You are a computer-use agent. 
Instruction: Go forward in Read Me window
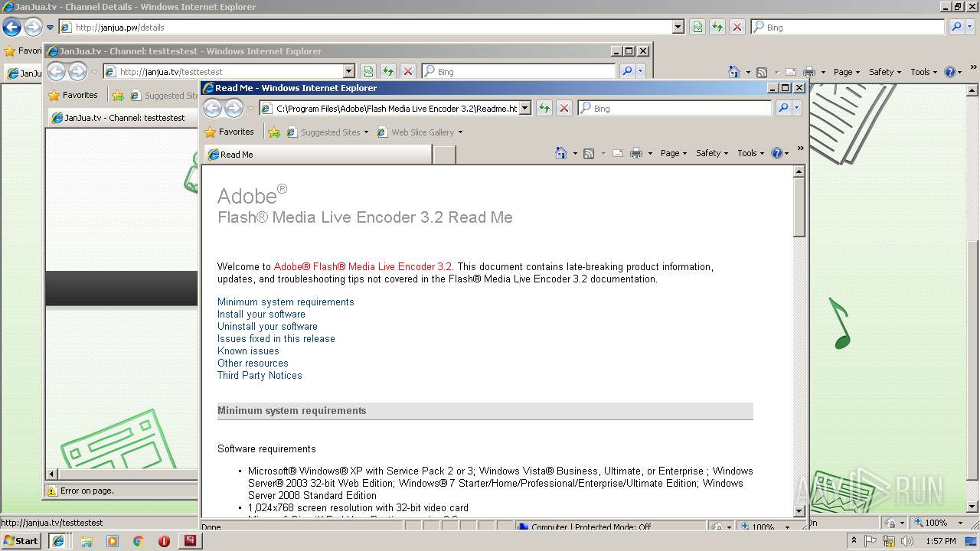click(234, 108)
